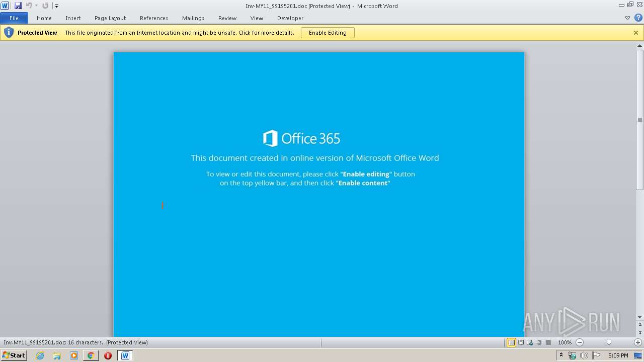This screenshot has height=362, width=644.
Task: Switch to the Mailings tab
Action: (193, 18)
